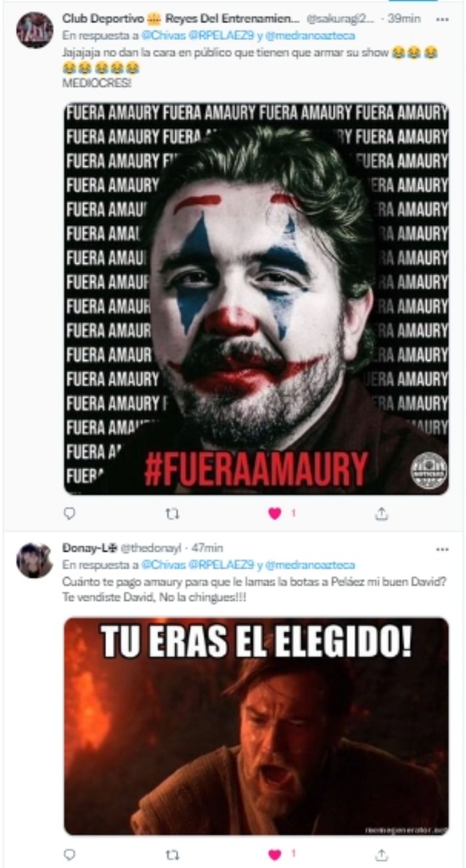This screenshot has width=466, height=868.
Task: Click @medranoazteca mention in Donay-L tweet
Action: coord(311,565)
